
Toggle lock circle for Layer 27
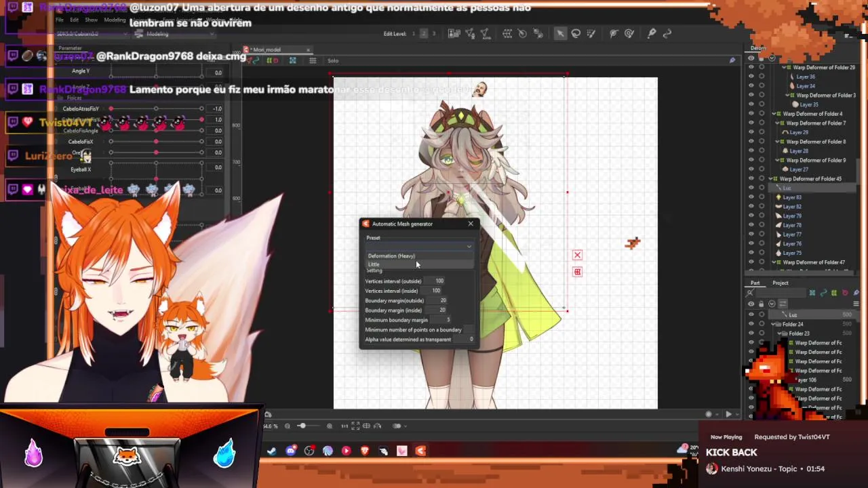click(762, 169)
